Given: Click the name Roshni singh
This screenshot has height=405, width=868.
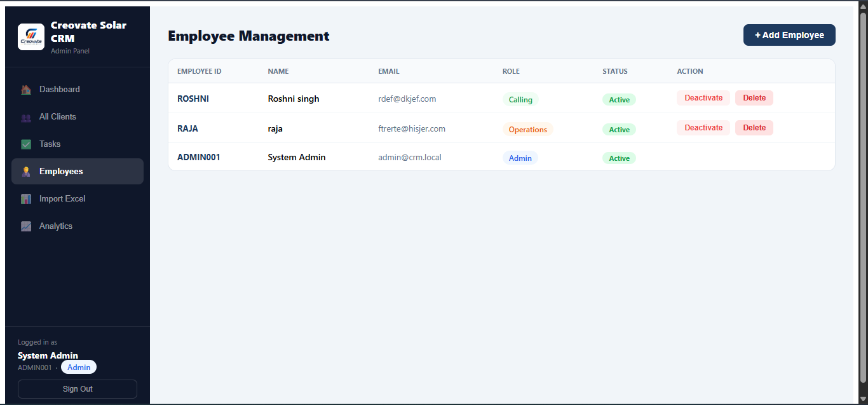Looking at the screenshot, I should click(294, 99).
